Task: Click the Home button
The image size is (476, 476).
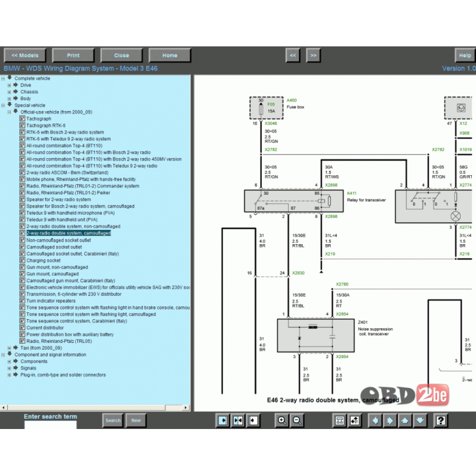Action: (x=170, y=56)
